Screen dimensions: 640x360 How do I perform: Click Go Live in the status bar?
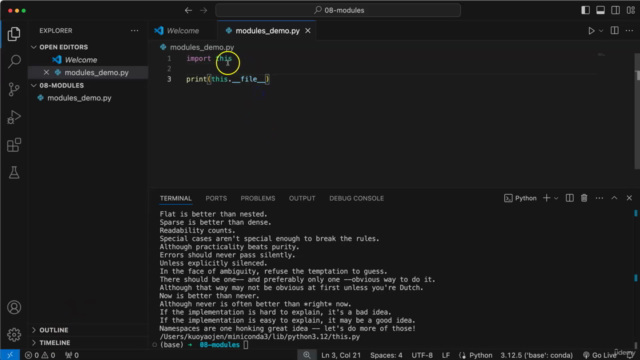click(600, 355)
